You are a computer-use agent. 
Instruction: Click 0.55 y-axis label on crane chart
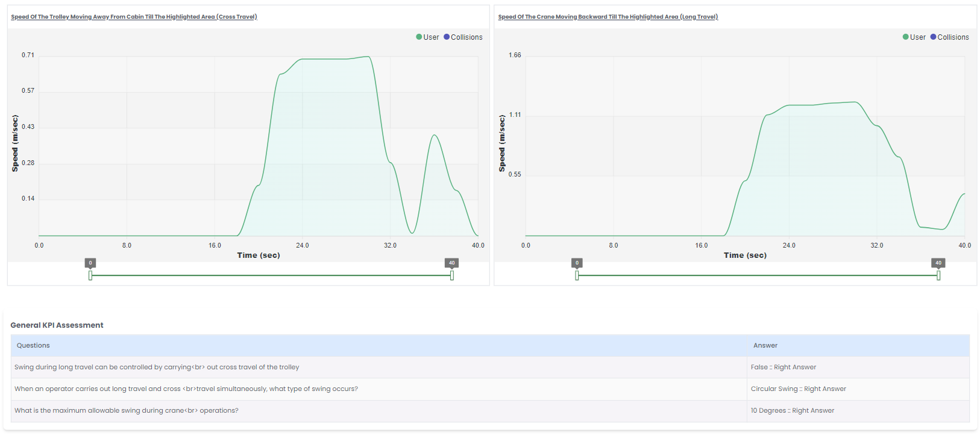(x=515, y=174)
